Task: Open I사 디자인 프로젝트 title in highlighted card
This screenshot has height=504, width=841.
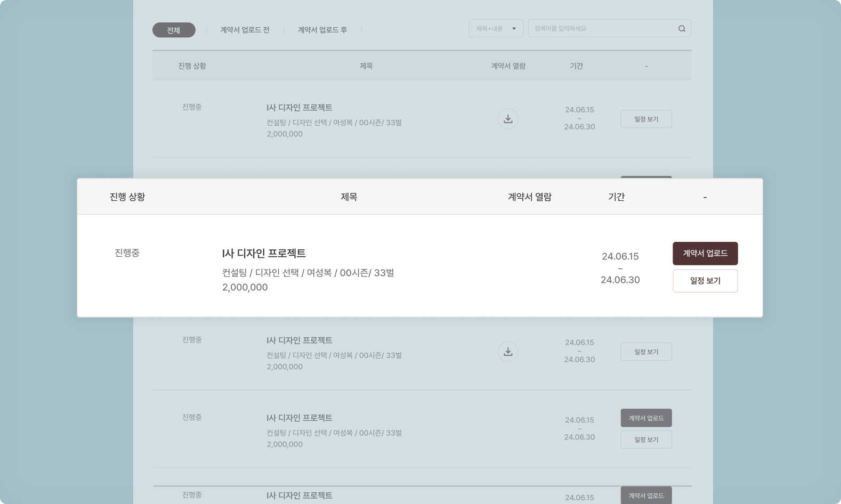Action: point(264,254)
